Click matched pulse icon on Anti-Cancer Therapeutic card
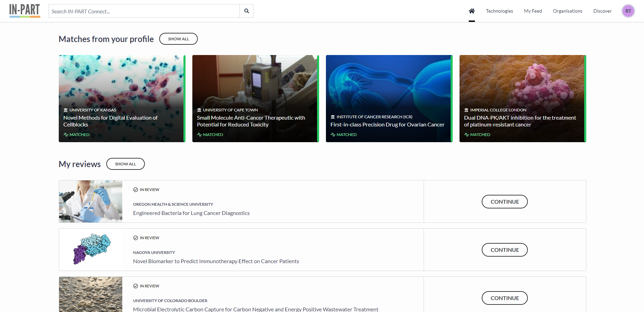 (x=200, y=135)
